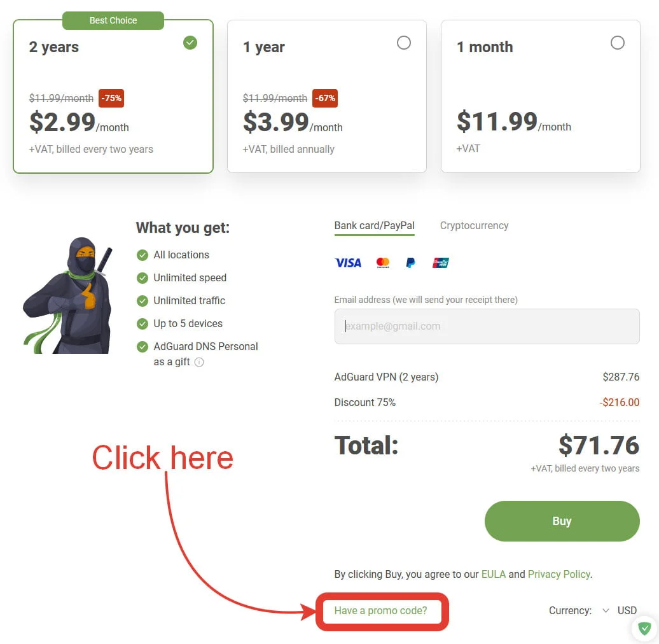Click the info icon beside 'as a gift'
The image size is (659, 644).
click(x=199, y=362)
